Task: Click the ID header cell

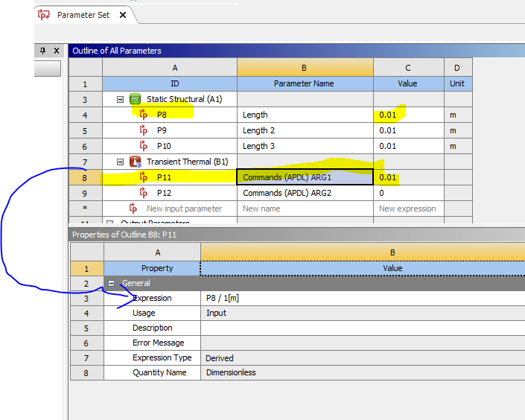Action: coord(170,83)
